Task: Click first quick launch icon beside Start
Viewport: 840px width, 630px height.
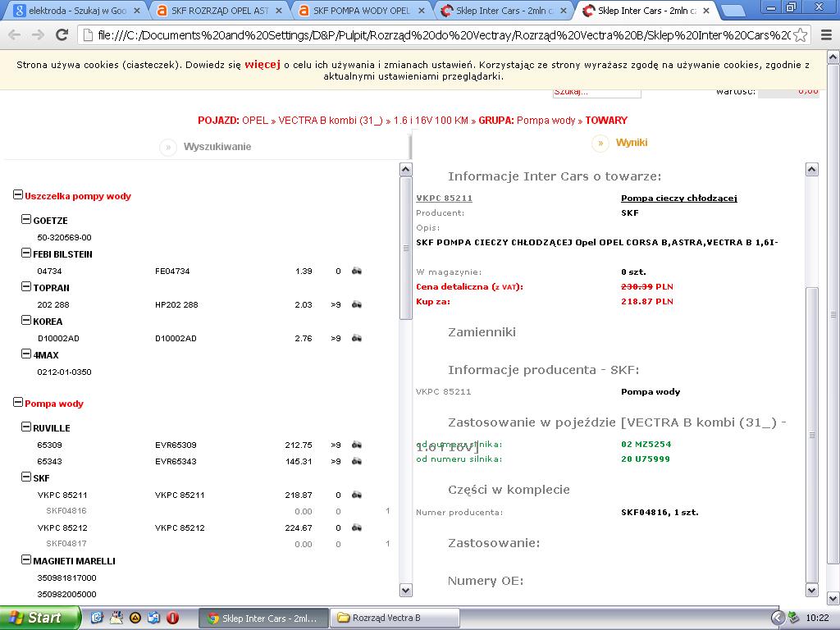Action: click(x=97, y=618)
